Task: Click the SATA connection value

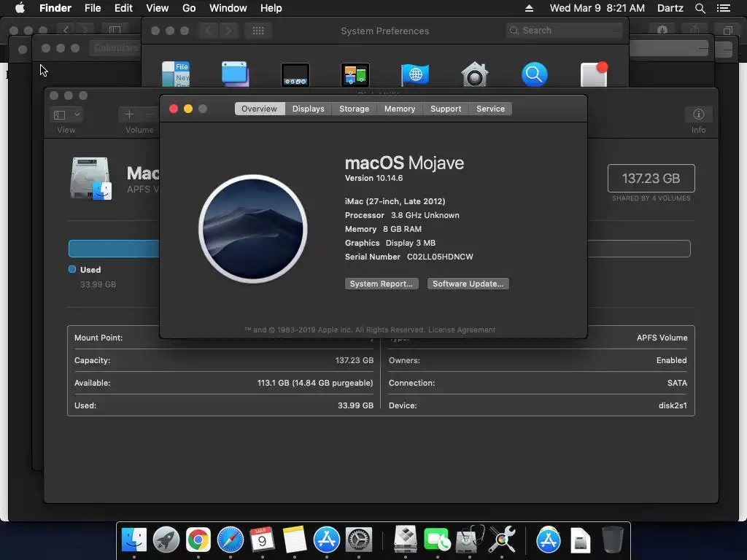Action: tap(677, 383)
